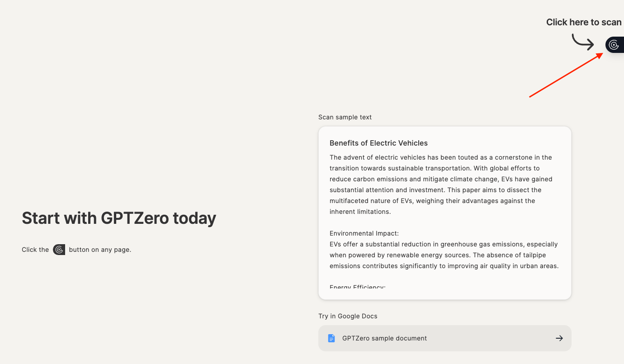Click the curved hand-drawn arrow near scan hint

(582, 42)
